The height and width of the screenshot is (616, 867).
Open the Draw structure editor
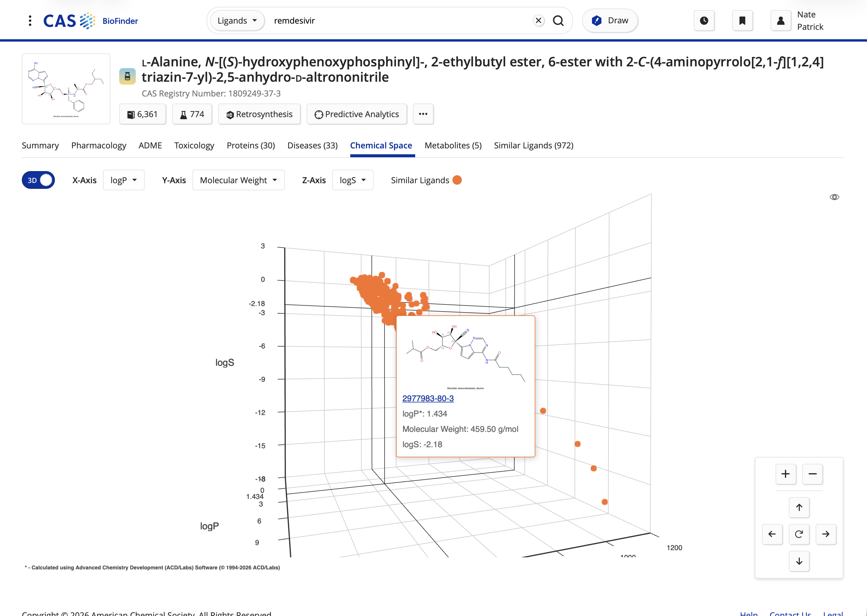click(610, 20)
